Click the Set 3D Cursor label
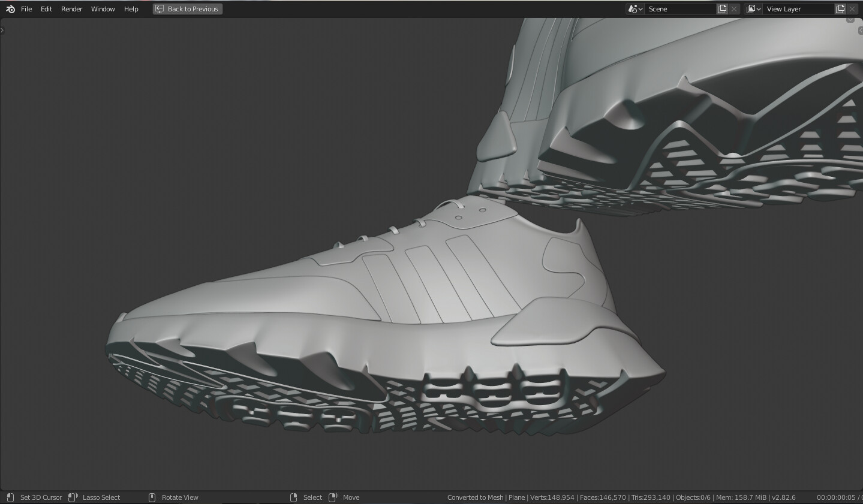This screenshot has height=504, width=863. click(x=41, y=497)
